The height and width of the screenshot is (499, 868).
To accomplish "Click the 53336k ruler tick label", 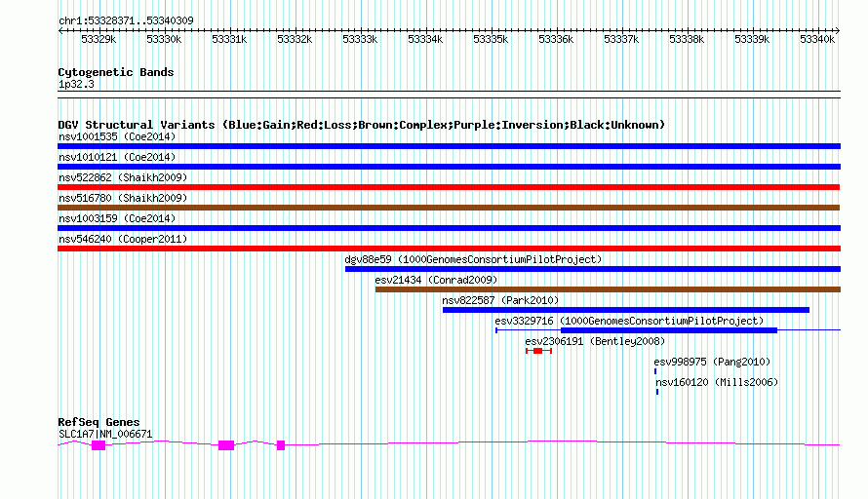I will [x=556, y=40].
